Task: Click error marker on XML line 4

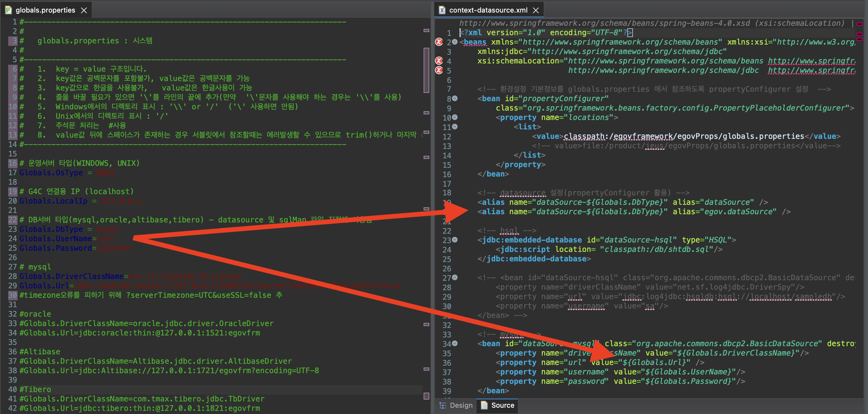Action: pyautogui.click(x=439, y=61)
